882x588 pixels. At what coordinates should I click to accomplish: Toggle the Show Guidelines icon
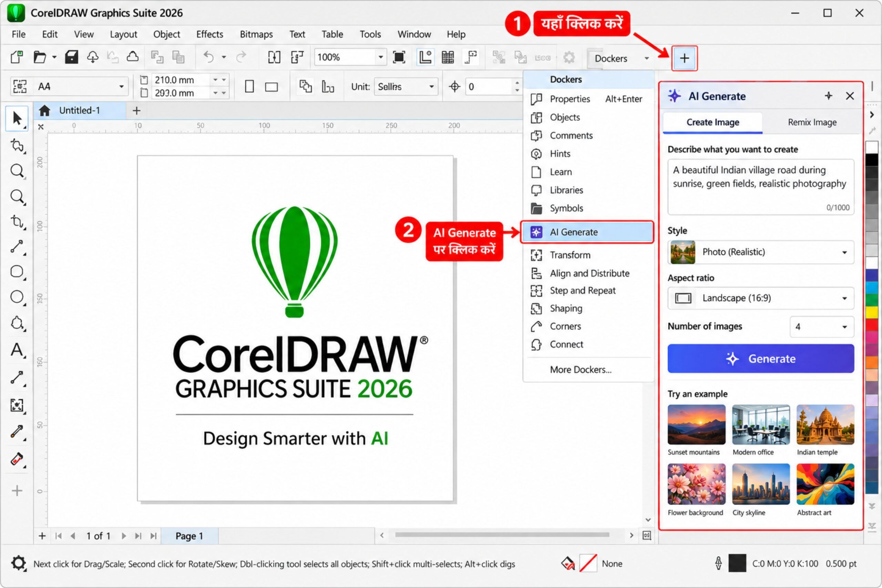[x=471, y=58]
